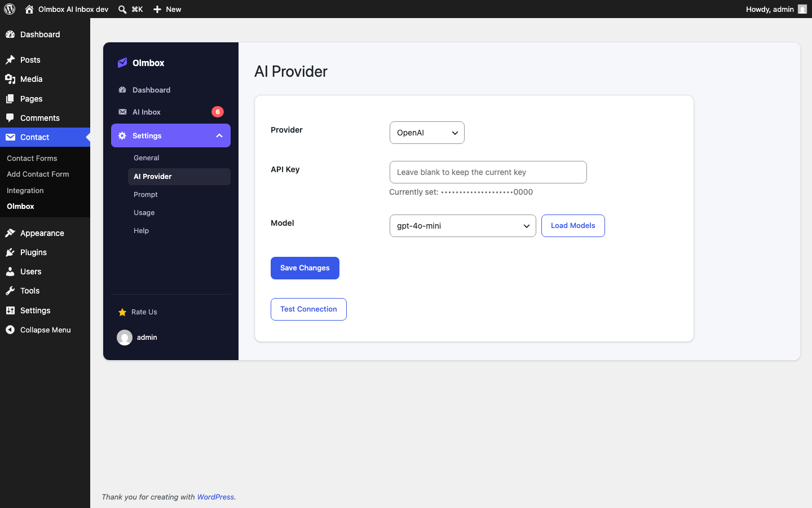Click the red AI Inbox unread badge
Viewport: 812px width, 508px height.
[218, 112]
